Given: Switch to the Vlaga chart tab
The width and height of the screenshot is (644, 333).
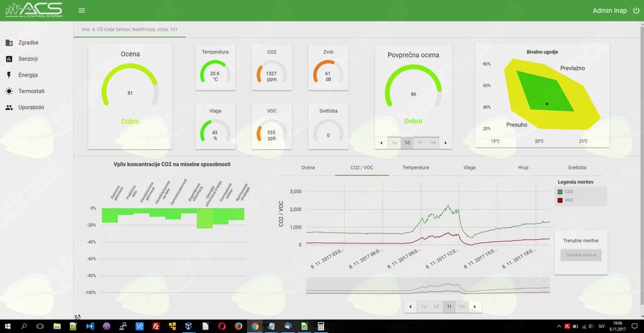Looking at the screenshot, I should [469, 168].
